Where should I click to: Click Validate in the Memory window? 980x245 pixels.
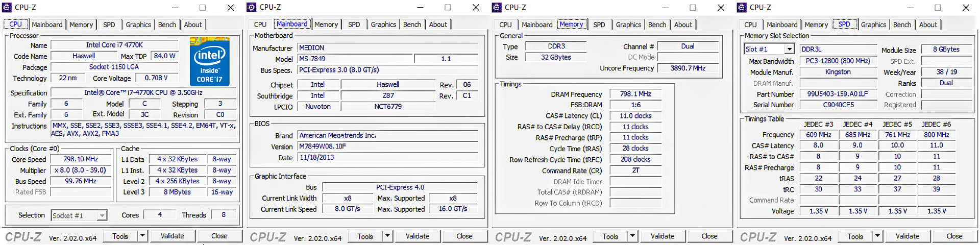pos(662,236)
